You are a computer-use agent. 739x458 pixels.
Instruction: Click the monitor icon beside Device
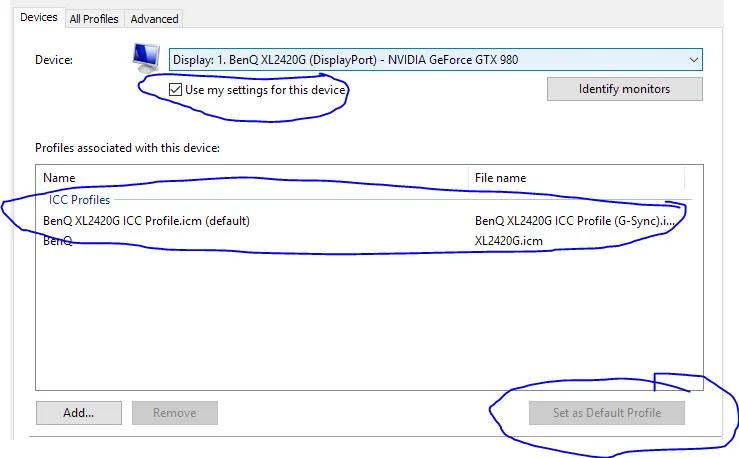[x=146, y=59]
